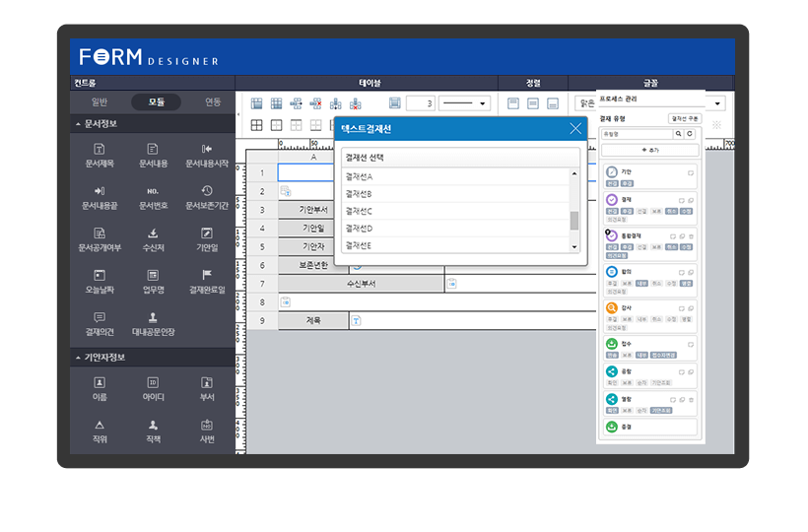Select the 결재완료일 flag icon
Screen dimensions: 808x532
pyautogui.click(x=207, y=275)
